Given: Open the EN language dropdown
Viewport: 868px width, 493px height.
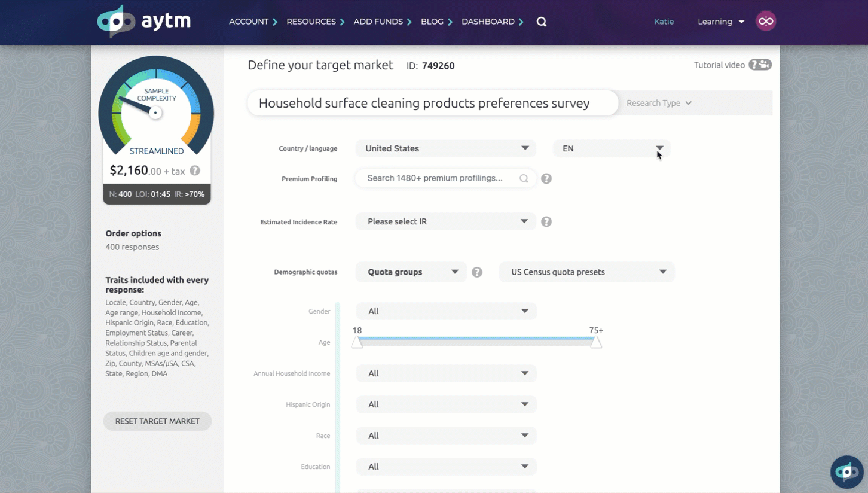Looking at the screenshot, I should [x=612, y=148].
